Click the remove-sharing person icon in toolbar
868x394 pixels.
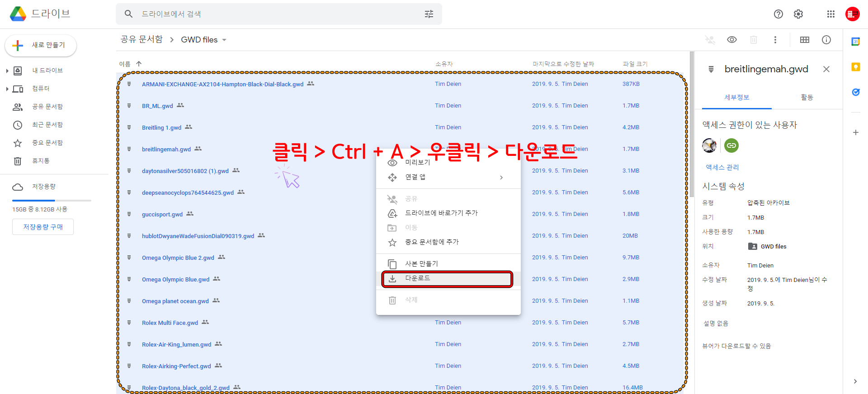coord(710,40)
